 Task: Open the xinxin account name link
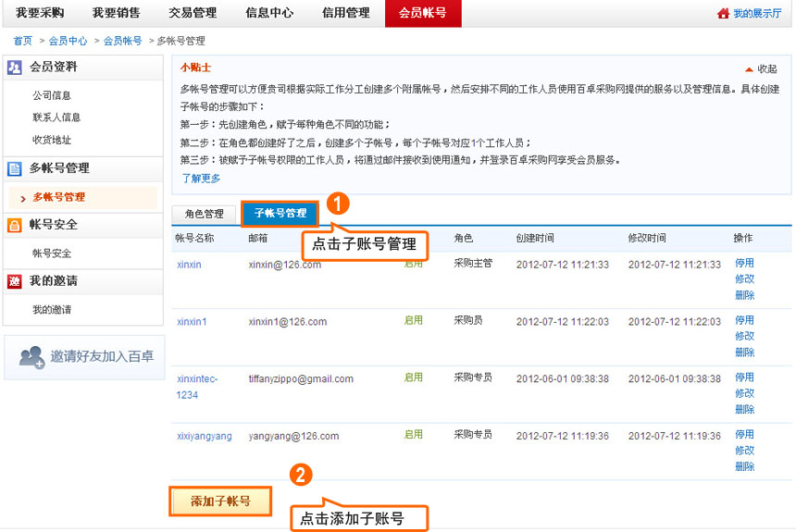pos(189,265)
